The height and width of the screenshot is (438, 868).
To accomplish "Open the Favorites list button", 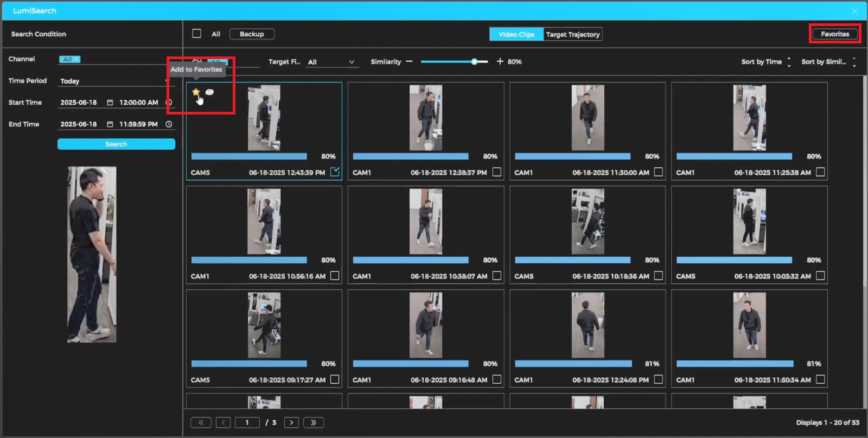I will pos(834,34).
